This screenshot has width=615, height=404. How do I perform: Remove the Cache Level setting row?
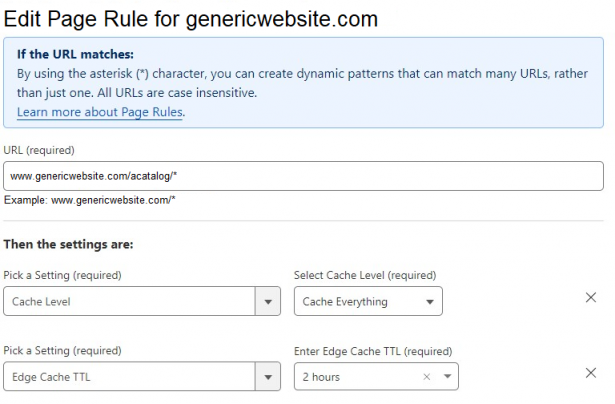pyautogui.click(x=590, y=298)
